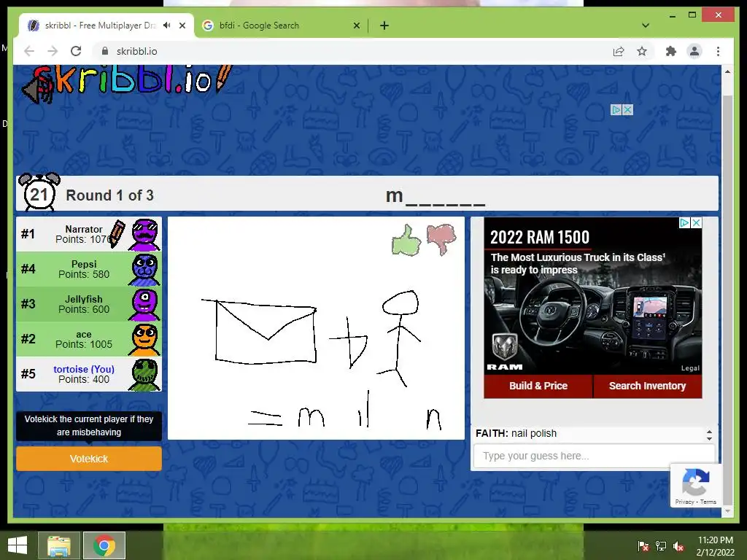Viewport: 747px width, 560px height.
Task: Go forward in browser history
Action: click(x=53, y=51)
